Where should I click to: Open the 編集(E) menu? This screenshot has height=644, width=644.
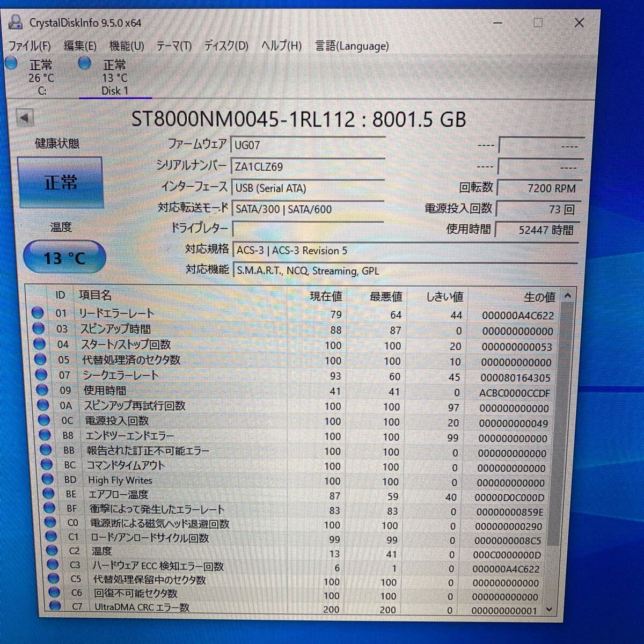(80, 46)
